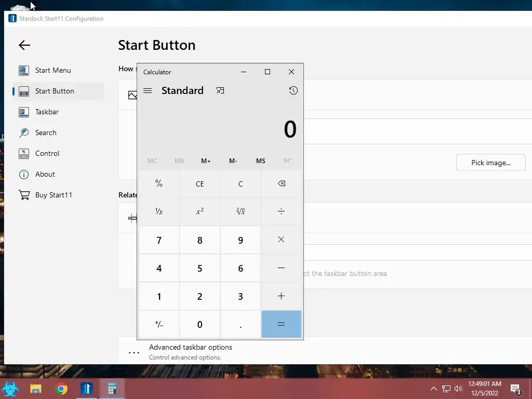Click digit 8 on Calculator
The image size is (532, 399).
[200, 240]
